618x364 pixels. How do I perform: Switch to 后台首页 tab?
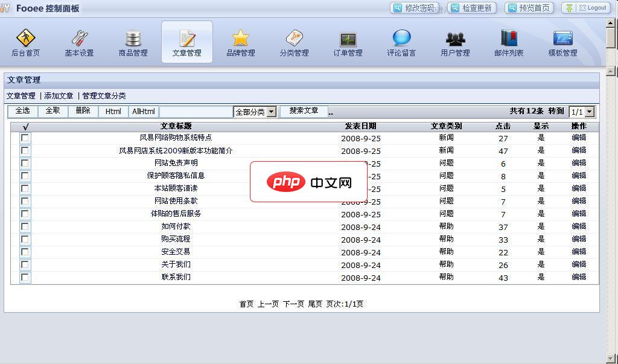tap(26, 41)
